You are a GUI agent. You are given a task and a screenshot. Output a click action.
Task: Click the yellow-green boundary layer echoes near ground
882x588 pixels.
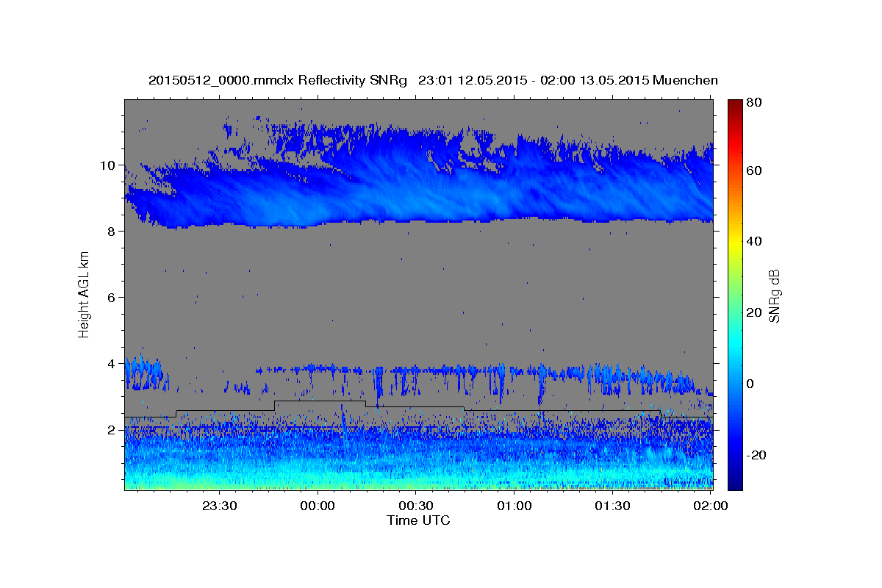pyautogui.click(x=419, y=479)
